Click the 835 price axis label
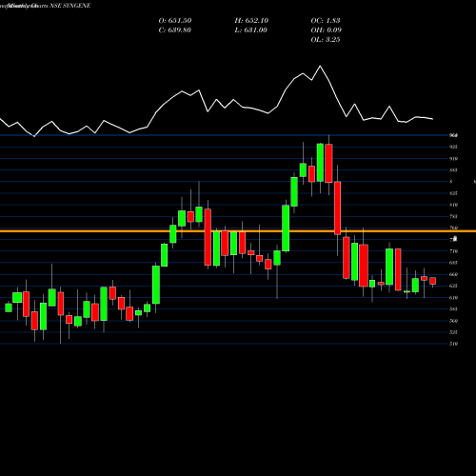 coord(453,193)
